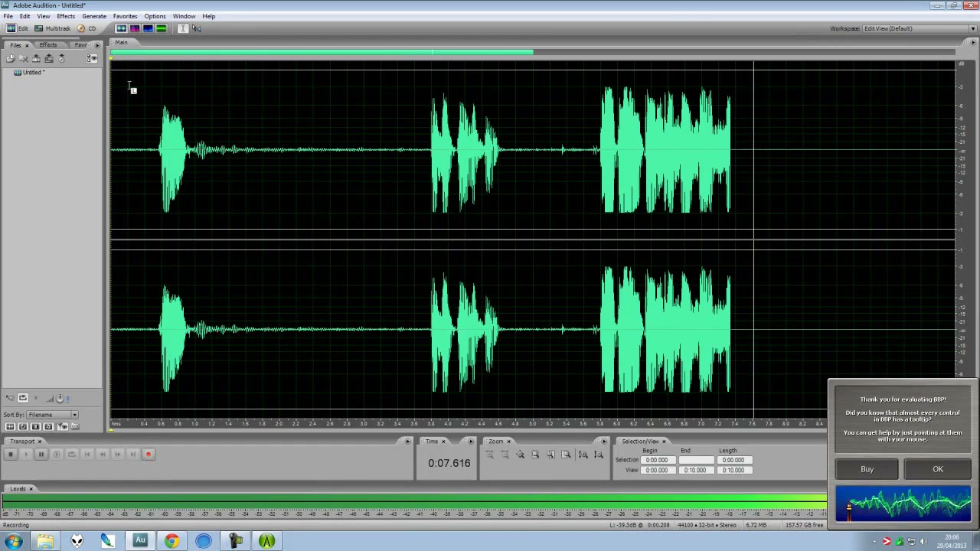Image resolution: width=980 pixels, height=551 pixels.
Task: Adjust the Files panel preview volume knob
Action: (60, 398)
